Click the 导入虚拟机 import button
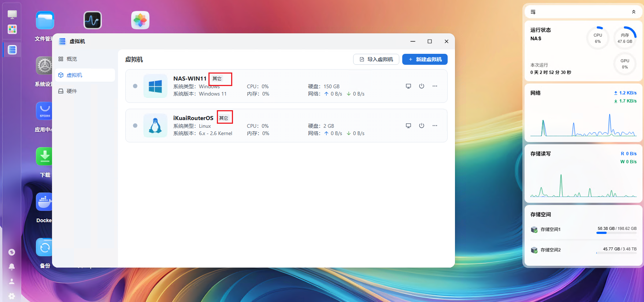Image resolution: width=644 pixels, height=302 pixels. [x=376, y=59]
